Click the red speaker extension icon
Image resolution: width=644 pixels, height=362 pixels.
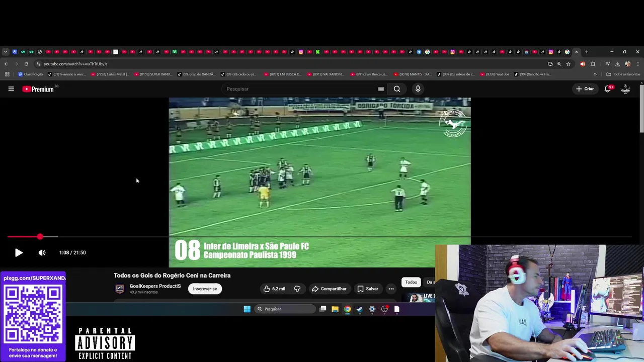pos(583,64)
